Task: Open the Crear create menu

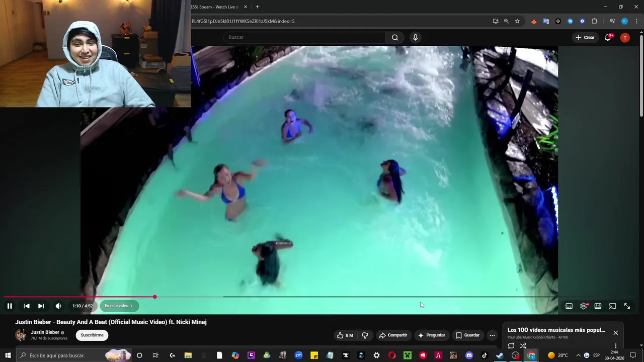Action: point(585,37)
